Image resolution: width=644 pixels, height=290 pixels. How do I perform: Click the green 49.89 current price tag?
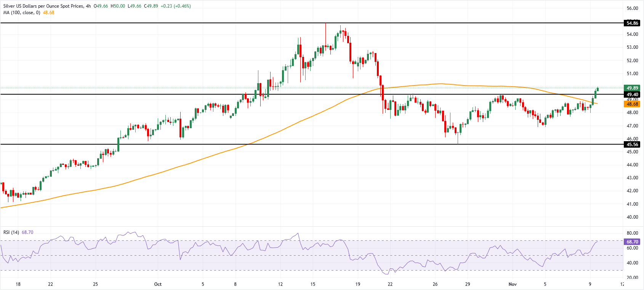click(632, 88)
